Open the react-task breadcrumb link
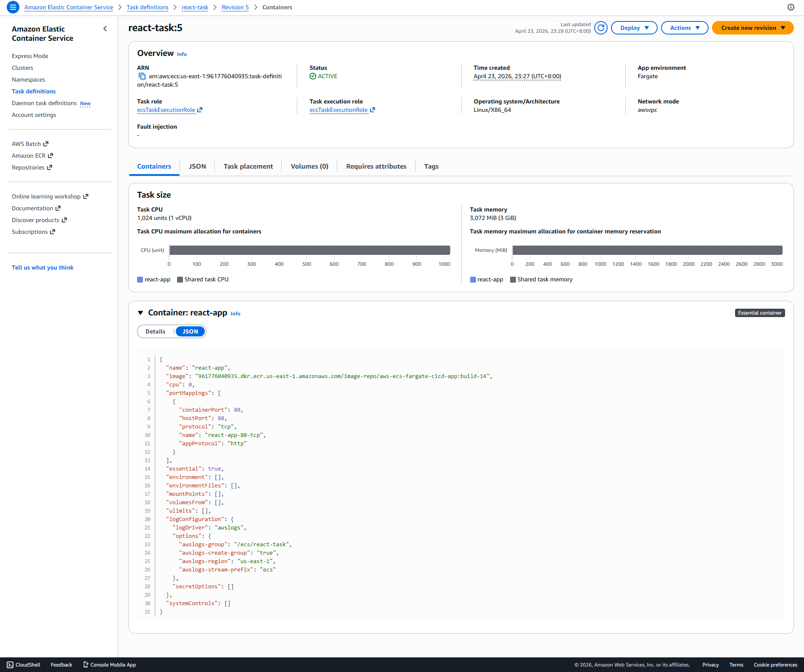This screenshot has height=672, width=804. pos(195,7)
